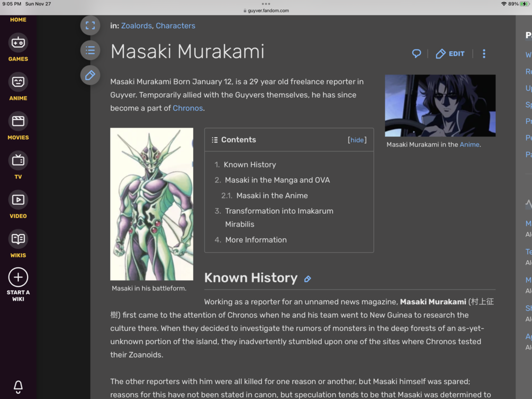This screenshot has height=399, width=532.
Task: Open the three-dot more actions menu
Action: [x=484, y=54]
